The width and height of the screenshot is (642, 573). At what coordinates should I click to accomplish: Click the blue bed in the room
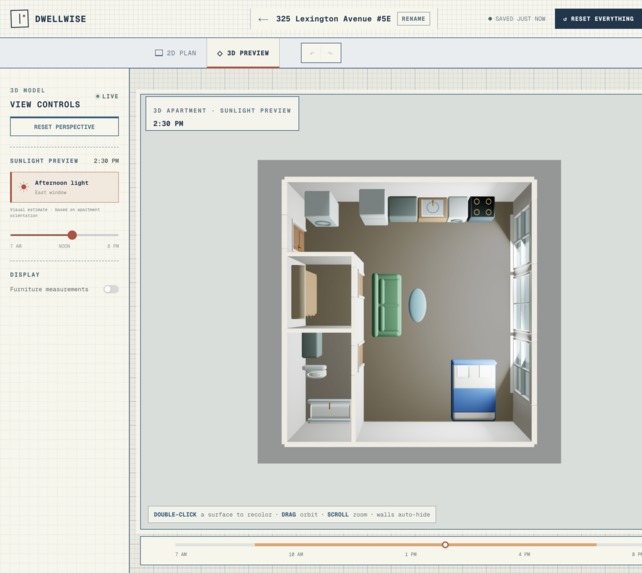pyautogui.click(x=473, y=390)
